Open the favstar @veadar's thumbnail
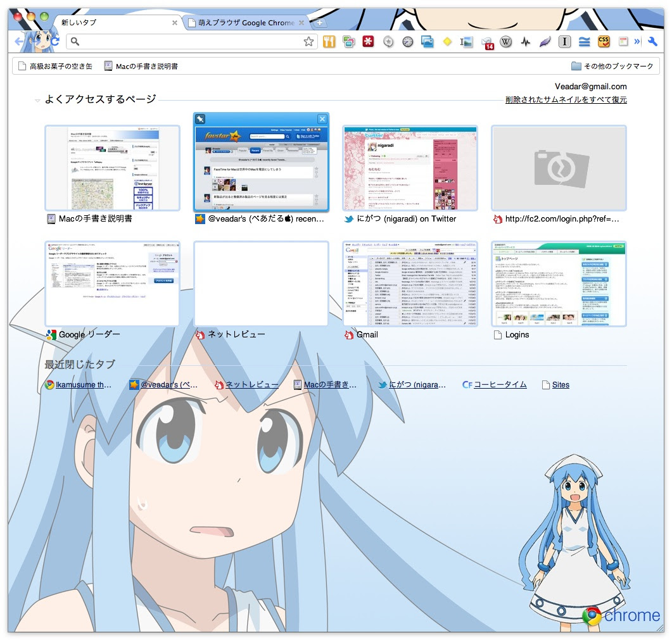The height and width of the screenshot is (640, 672). (261, 168)
